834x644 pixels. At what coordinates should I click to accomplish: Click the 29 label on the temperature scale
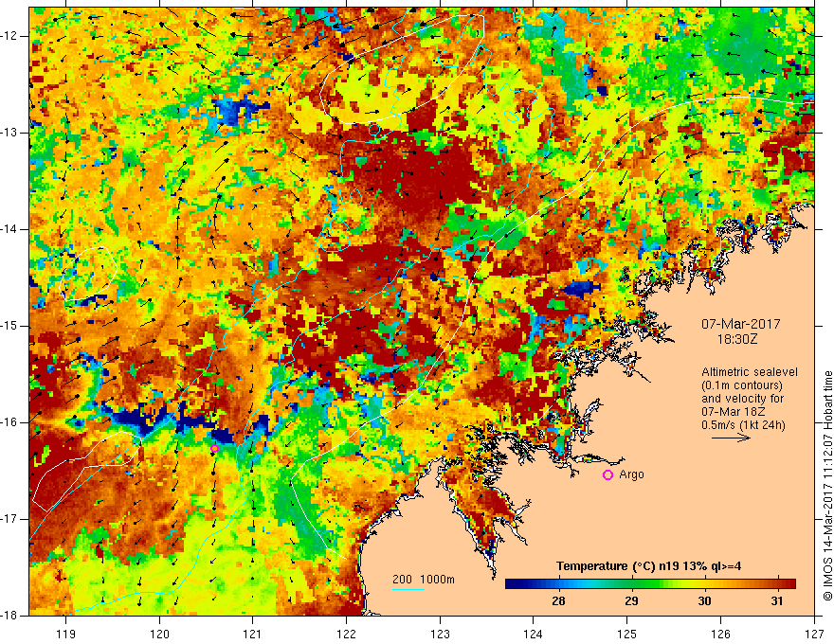click(631, 601)
